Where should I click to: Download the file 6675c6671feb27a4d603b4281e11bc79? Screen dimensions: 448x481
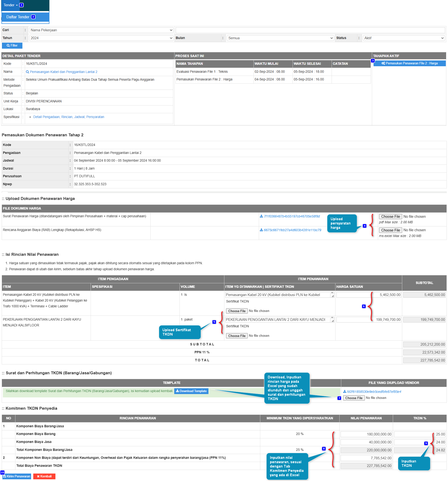pyautogui.click(x=292, y=230)
